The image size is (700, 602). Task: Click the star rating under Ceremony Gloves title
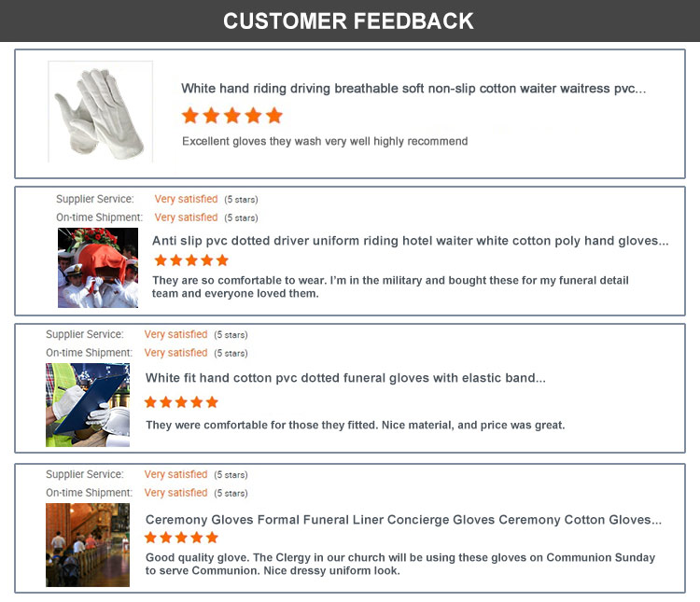pyautogui.click(x=181, y=538)
